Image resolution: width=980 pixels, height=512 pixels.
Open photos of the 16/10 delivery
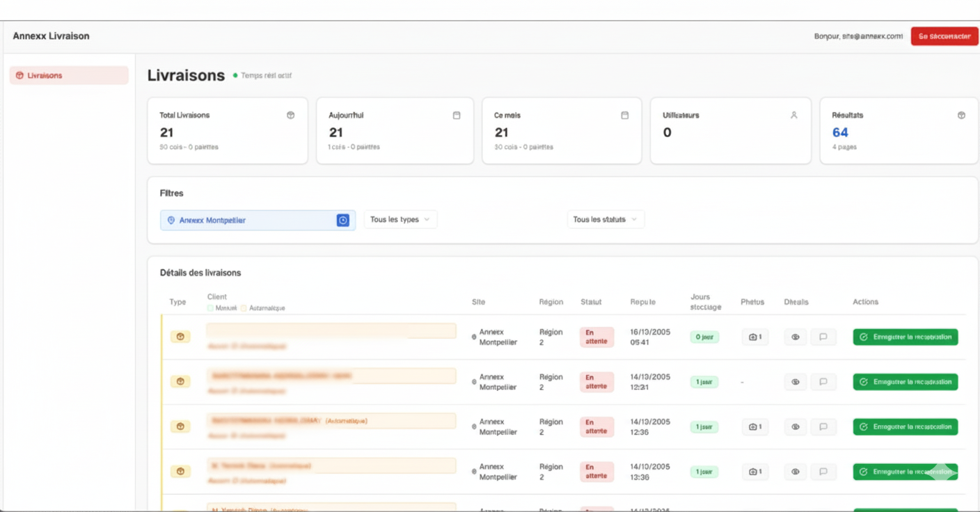(754, 337)
